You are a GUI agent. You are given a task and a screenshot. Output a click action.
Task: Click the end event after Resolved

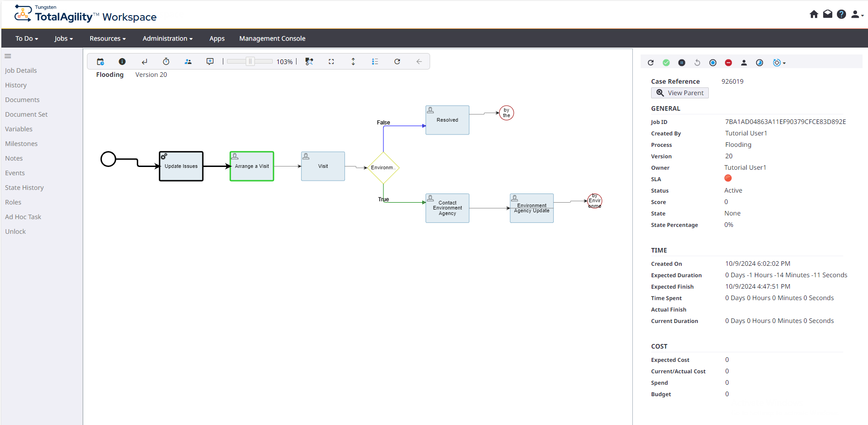tap(507, 113)
